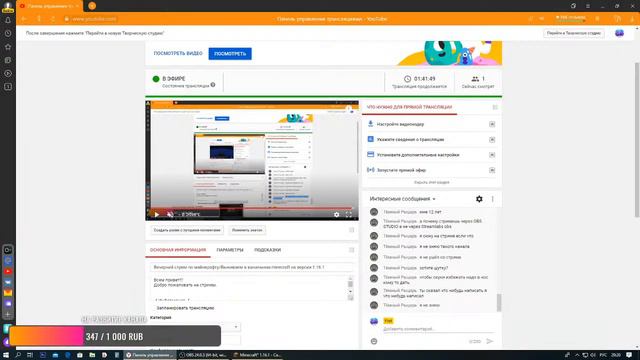Screen dimensions: 640x360
Task: Click blue 'Посмотреть' button
Action: click(x=230, y=53)
